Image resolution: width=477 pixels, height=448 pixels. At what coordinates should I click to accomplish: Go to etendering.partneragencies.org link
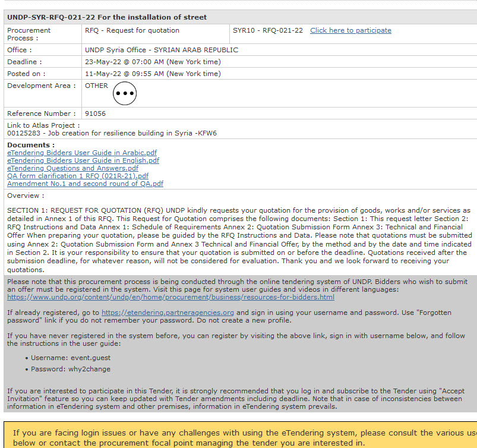point(168,312)
